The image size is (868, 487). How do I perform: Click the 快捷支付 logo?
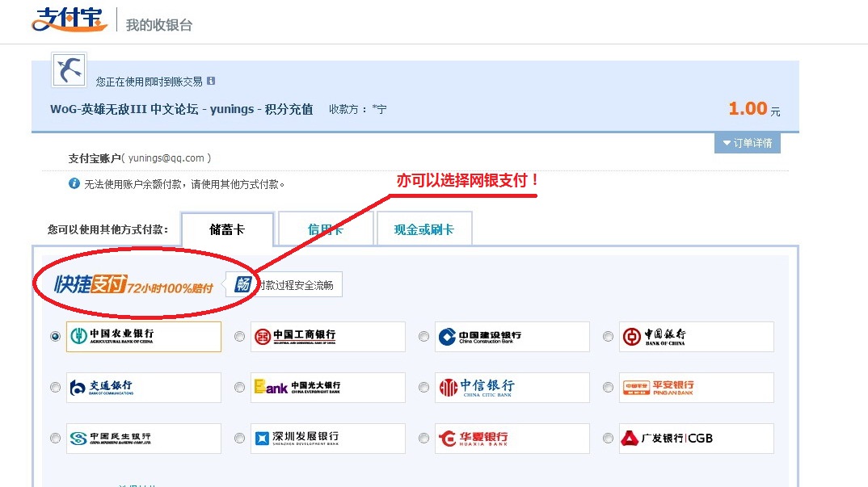click(91, 284)
